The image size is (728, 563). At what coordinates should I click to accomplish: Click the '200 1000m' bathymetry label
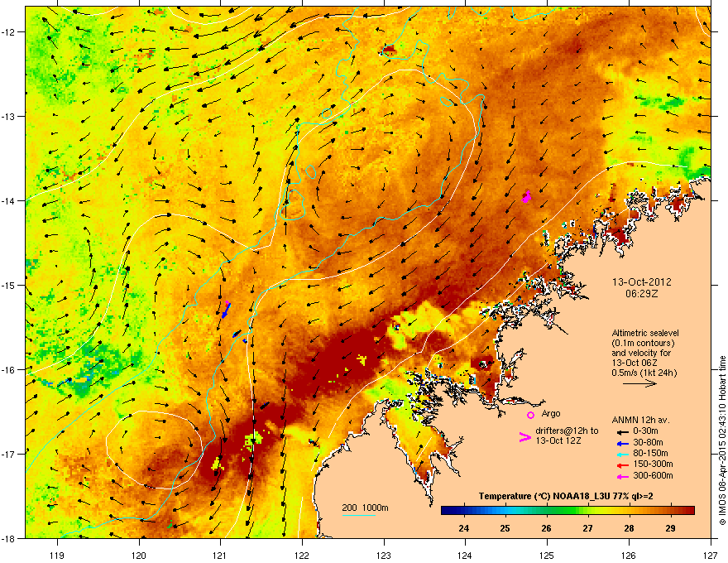point(366,508)
